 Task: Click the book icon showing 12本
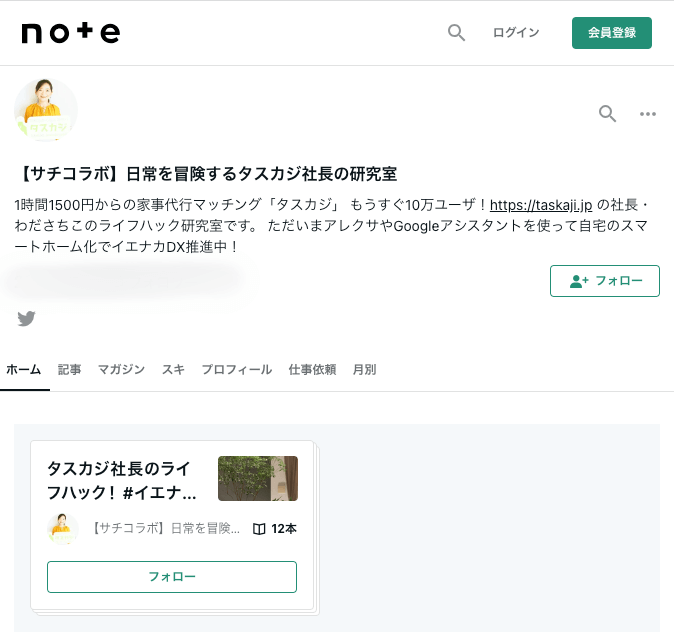coord(259,529)
